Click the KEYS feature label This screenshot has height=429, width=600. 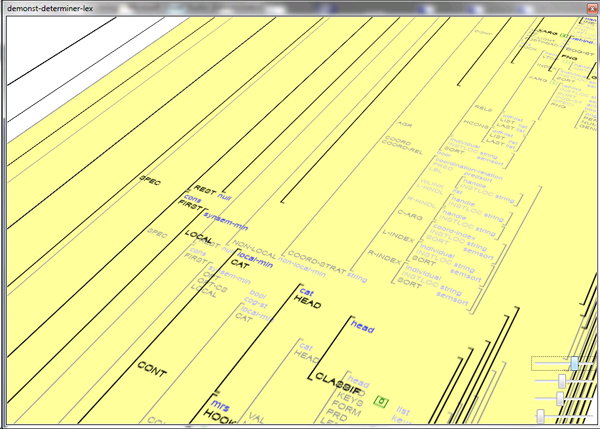click(350, 399)
